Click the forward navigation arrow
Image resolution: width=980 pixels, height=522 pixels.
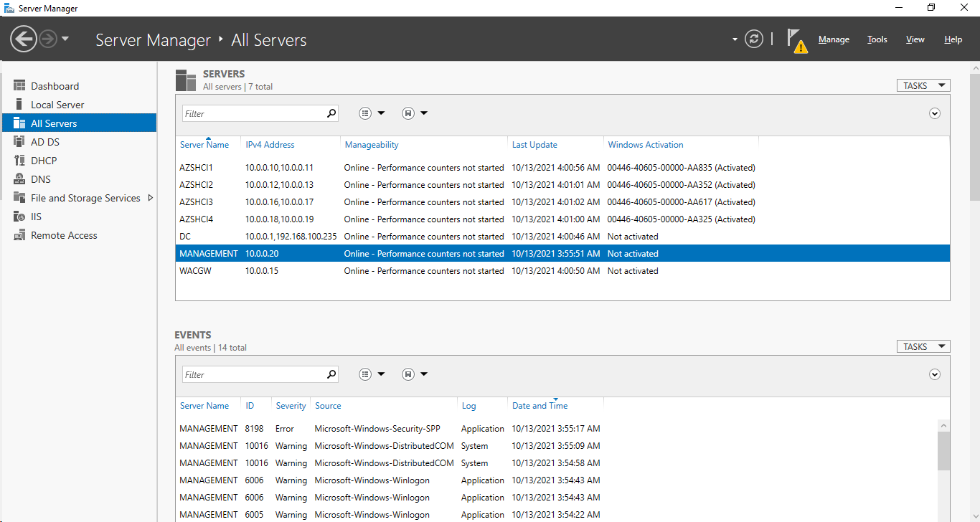[x=48, y=39]
